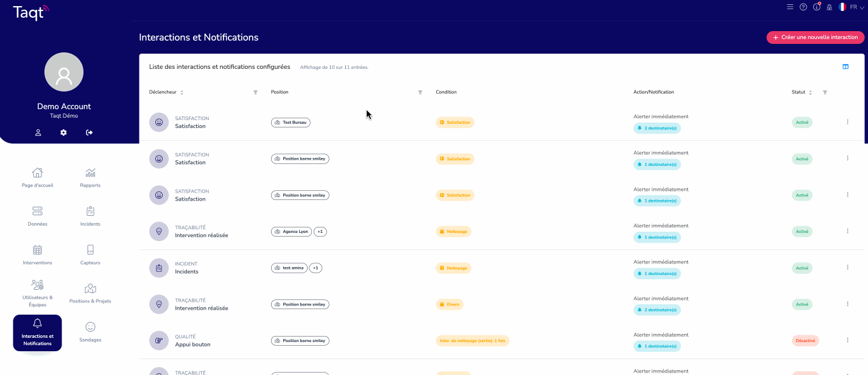Click the Nettoyage condition in Agence Lyon row
Viewport: 868px width, 375px height.
454,232
